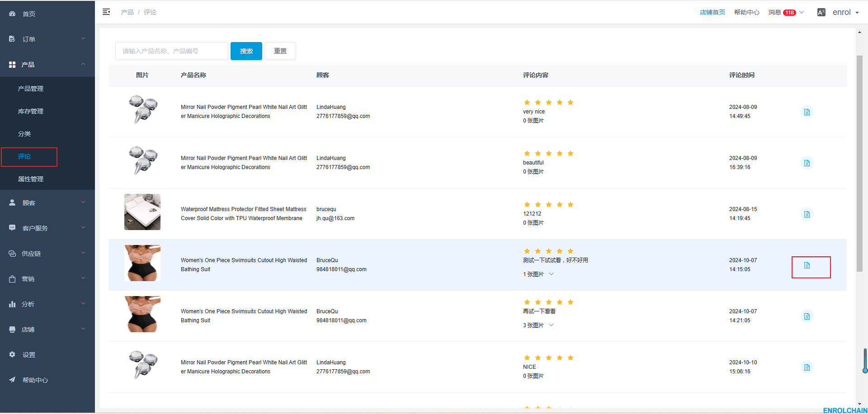This screenshot has width=868, height=414.
Task: Click the 评论 breadcrumb item
Action: [x=150, y=12]
